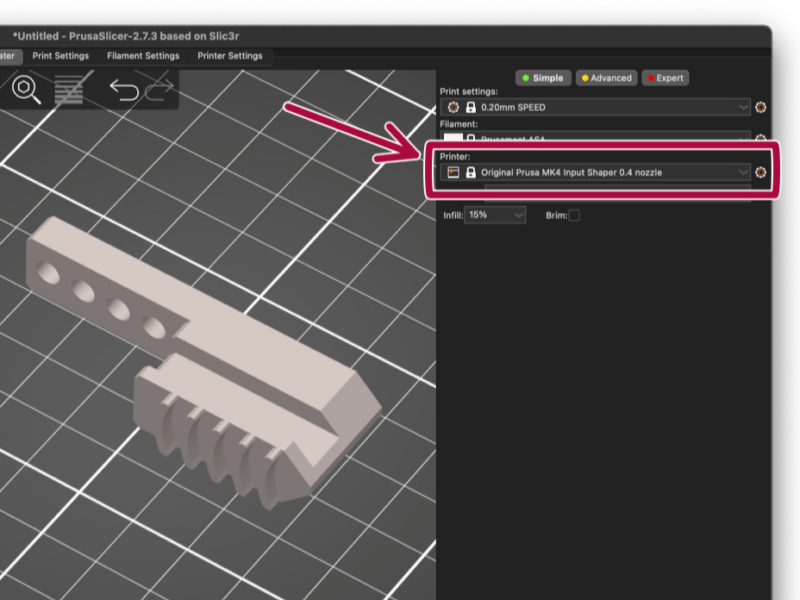
Task: Switch to Expert mode
Action: (664, 77)
